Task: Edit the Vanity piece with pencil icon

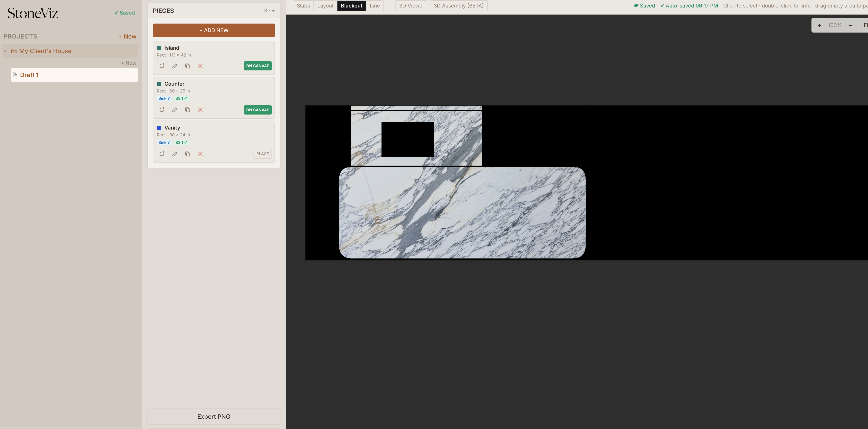Action: click(x=174, y=154)
